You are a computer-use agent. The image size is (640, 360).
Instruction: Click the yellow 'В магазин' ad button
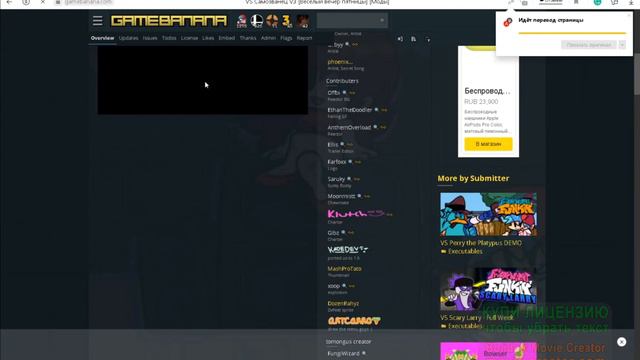tap(488, 144)
